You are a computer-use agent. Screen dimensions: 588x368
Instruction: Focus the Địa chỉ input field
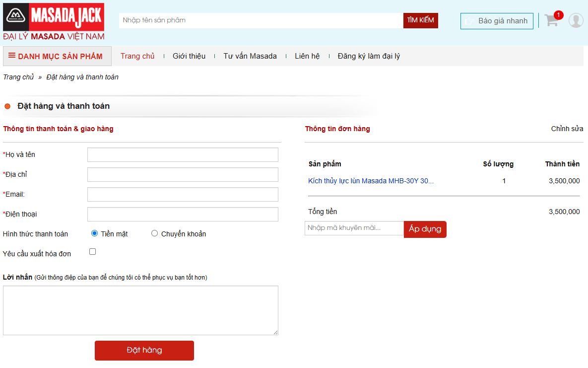pyautogui.click(x=183, y=175)
